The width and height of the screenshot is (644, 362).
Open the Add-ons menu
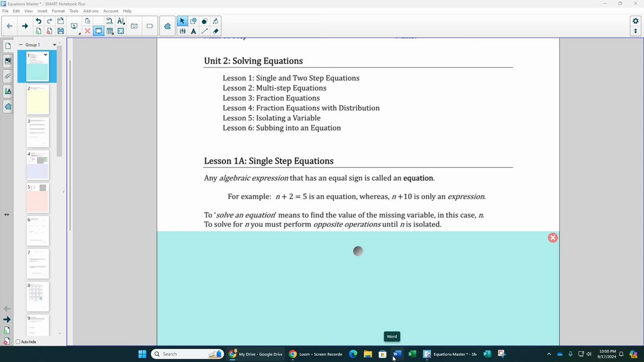point(91,11)
